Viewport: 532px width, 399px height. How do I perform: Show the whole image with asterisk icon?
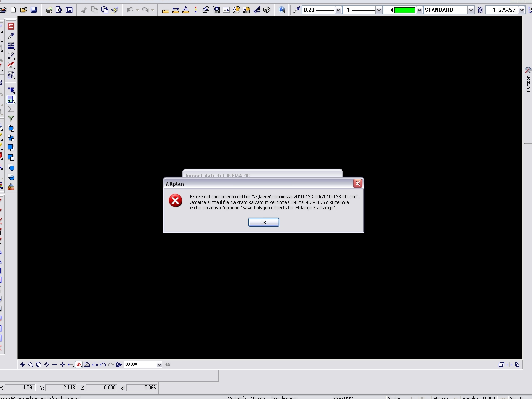23,364
